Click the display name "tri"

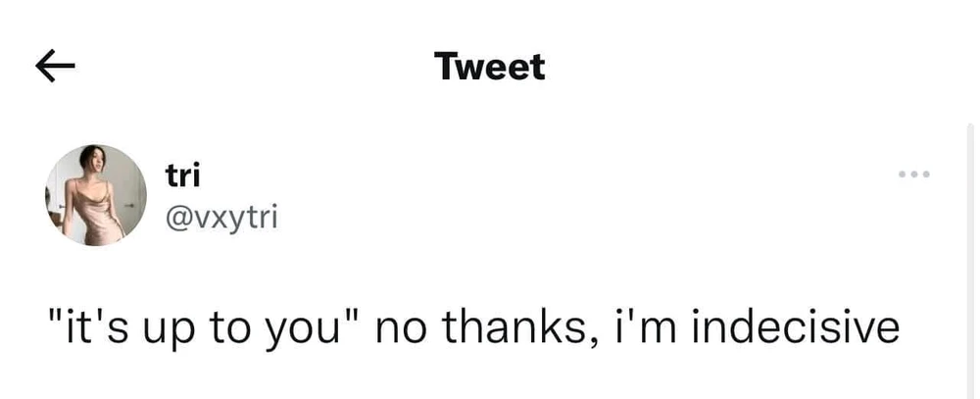[x=182, y=175]
